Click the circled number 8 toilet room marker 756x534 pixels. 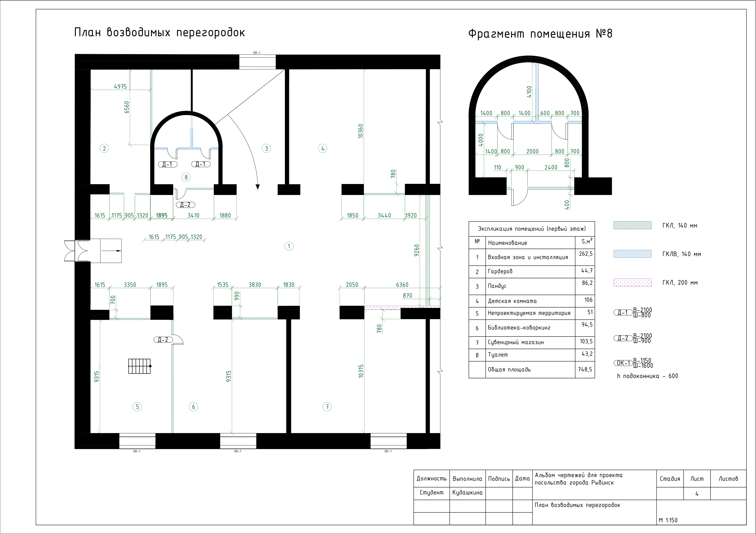coord(186,177)
